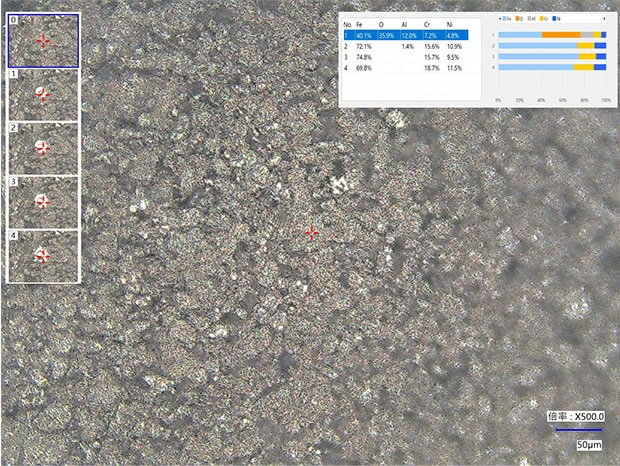The height and width of the screenshot is (466, 620).
Task: Click the gray Al segment in bar 1
Action: pyautogui.click(x=587, y=35)
